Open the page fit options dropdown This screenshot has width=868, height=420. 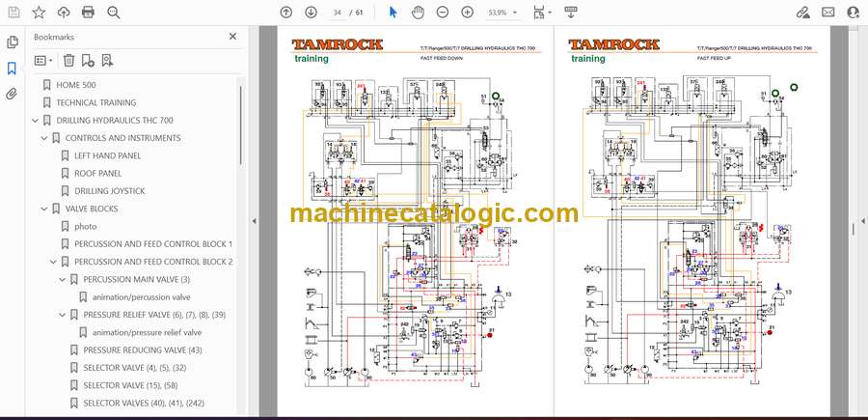click(542, 13)
